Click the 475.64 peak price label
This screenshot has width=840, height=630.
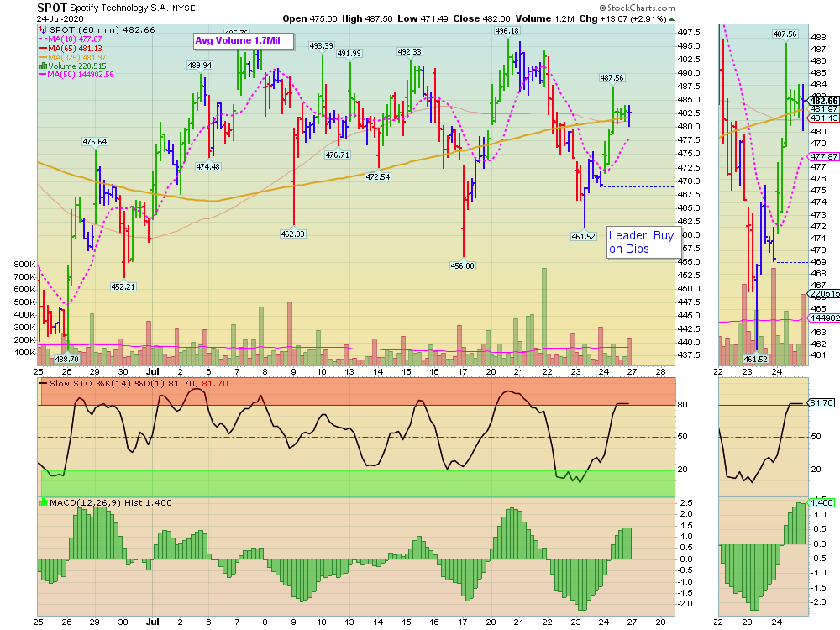click(x=95, y=142)
